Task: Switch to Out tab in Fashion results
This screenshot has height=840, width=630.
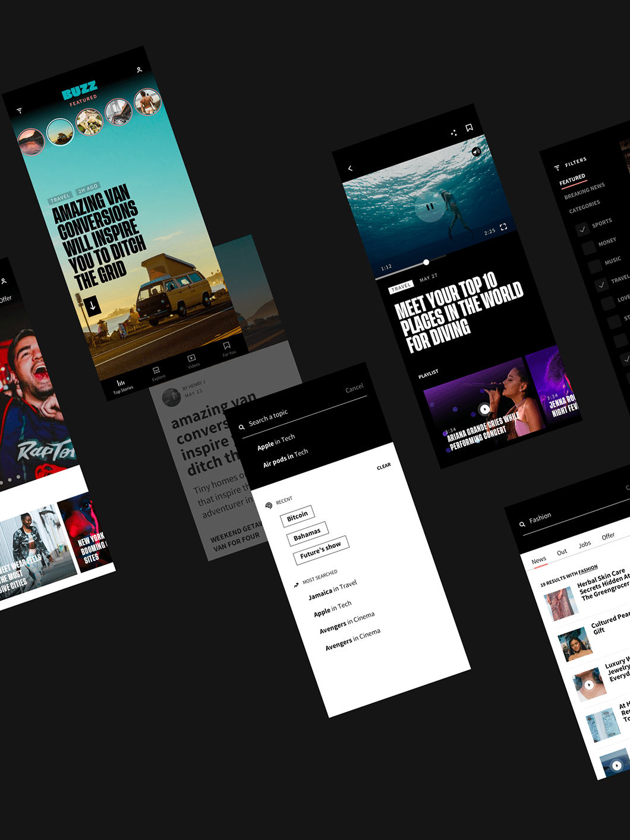Action: (x=562, y=552)
